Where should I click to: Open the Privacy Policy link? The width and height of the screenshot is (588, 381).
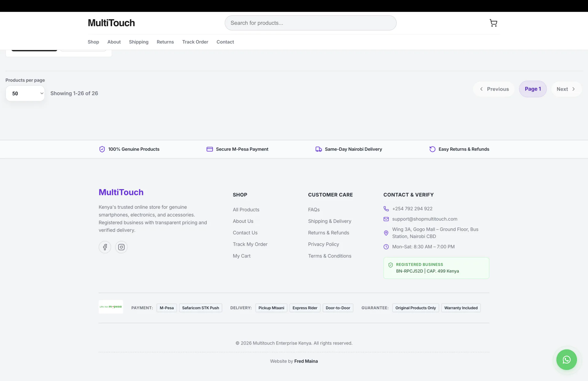pyautogui.click(x=323, y=244)
